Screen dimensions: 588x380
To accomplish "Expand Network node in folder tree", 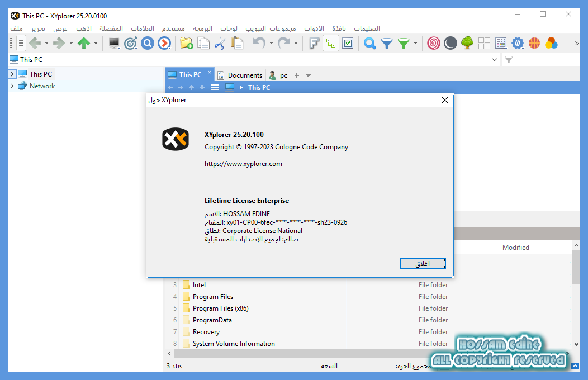I will [x=12, y=86].
